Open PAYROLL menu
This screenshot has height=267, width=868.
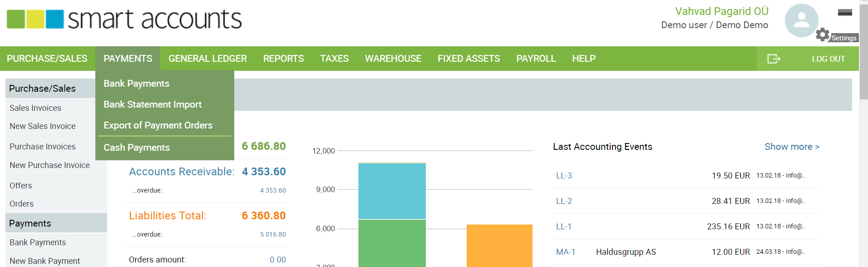tap(536, 59)
